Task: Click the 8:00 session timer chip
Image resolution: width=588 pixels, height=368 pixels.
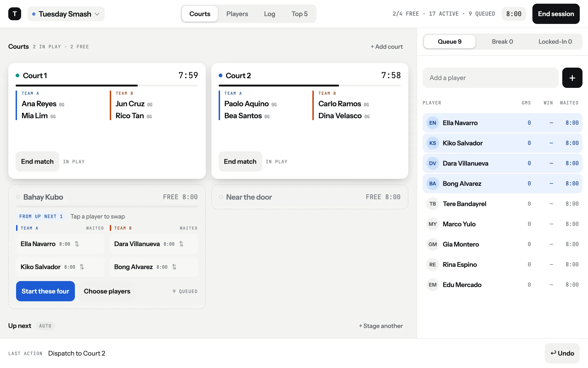Action: (x=514, y=14)
